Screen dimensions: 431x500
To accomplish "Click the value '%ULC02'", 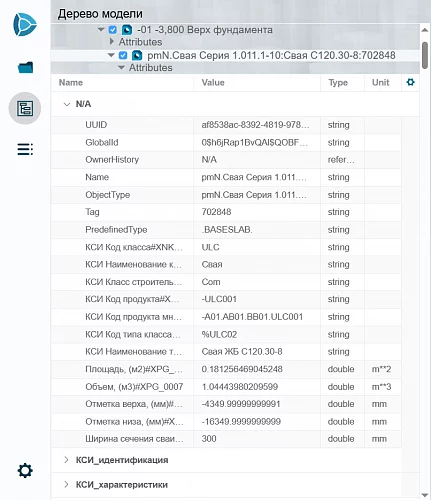I will (x=219, y=334).
